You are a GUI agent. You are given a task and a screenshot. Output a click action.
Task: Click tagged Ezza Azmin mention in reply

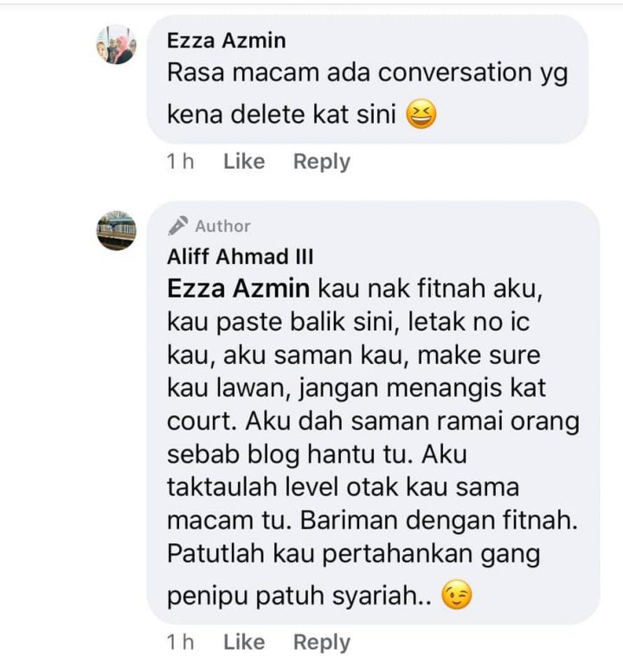coord(239,288)
